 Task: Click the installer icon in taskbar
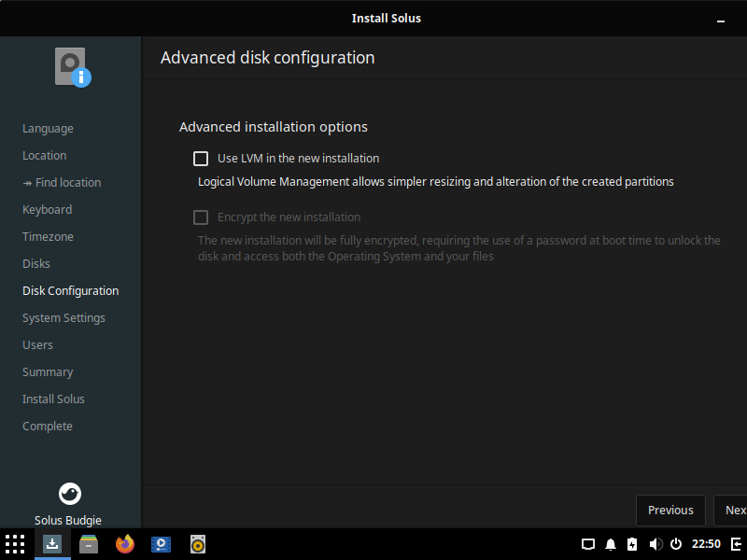point(52,544)
